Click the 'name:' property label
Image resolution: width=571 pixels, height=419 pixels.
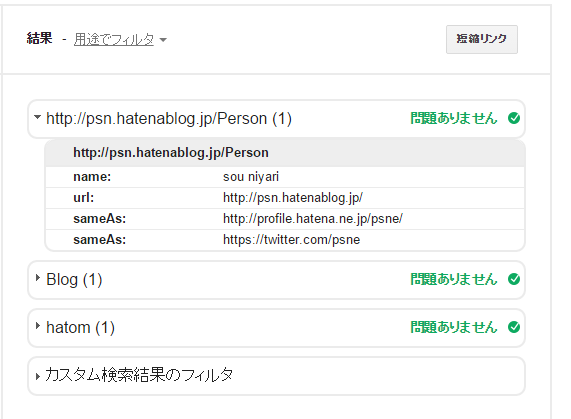click(92, 177)
